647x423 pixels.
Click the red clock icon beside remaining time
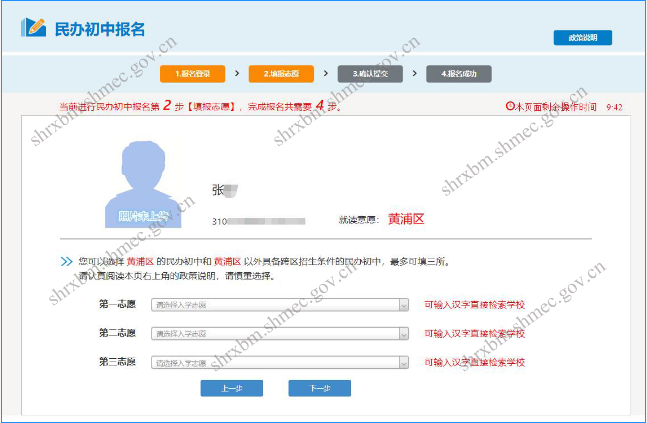pos(510,106)
